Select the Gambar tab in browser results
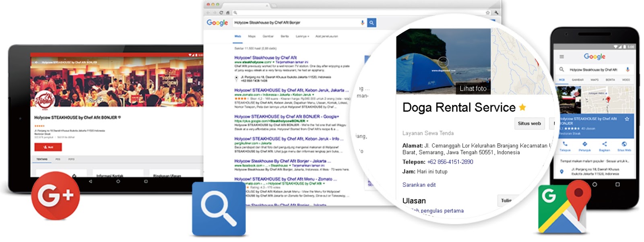Image resolution: width=644 pixels, height=242 pixels. tap(268, 36)
